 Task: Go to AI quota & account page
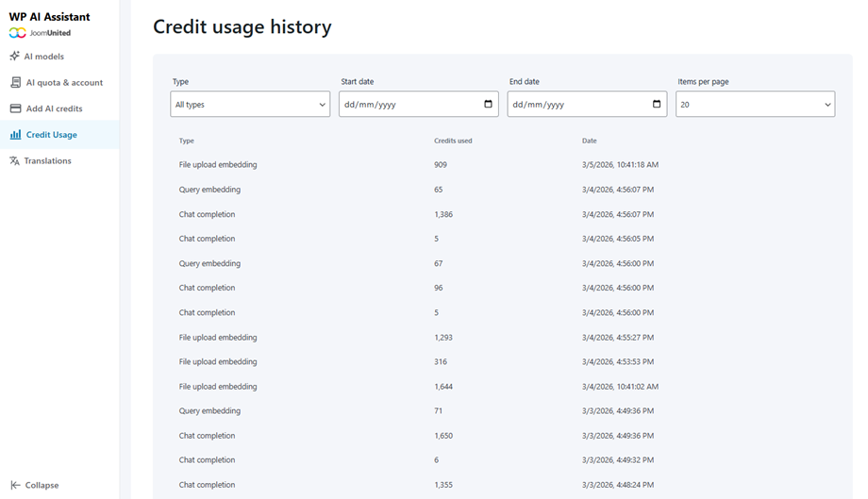64,83
